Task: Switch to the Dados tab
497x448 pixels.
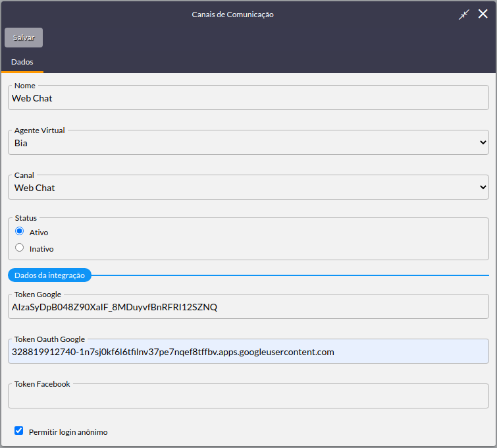Action: [x=22, y=62]
